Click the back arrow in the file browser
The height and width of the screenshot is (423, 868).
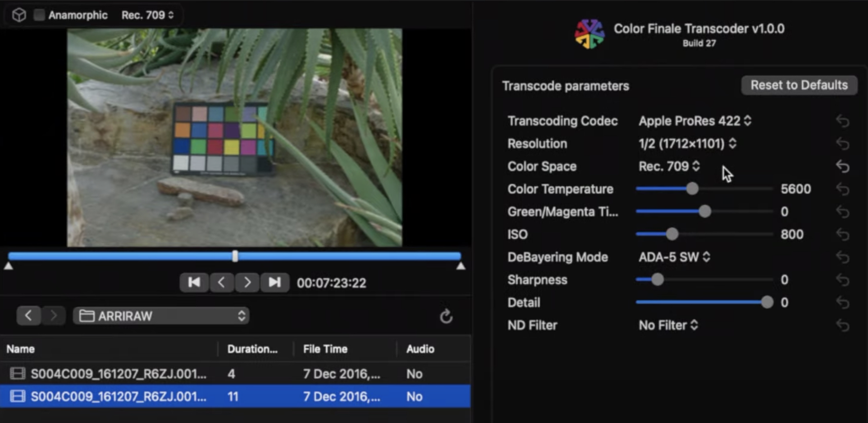point(28,316)
